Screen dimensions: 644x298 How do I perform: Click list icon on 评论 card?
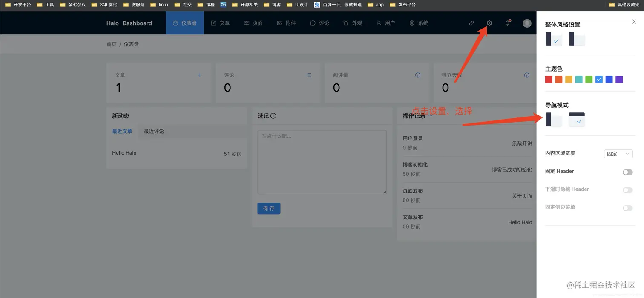coord(309,75)
